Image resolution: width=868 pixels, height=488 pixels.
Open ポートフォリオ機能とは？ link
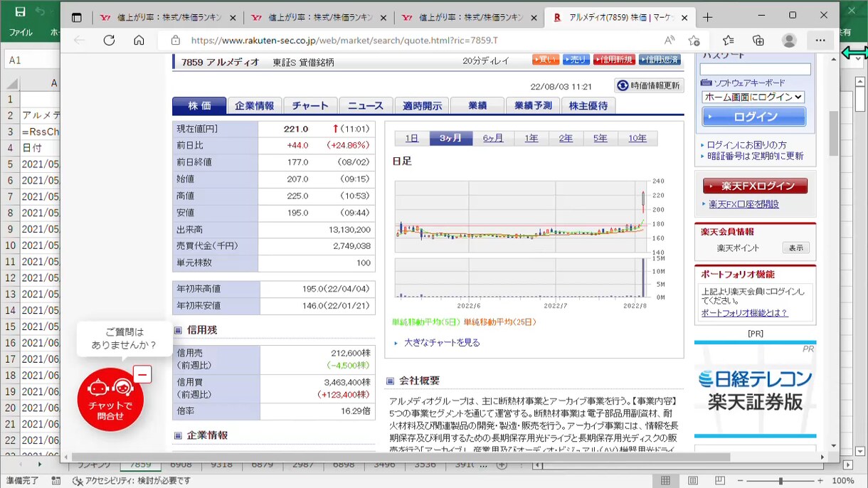744,313
